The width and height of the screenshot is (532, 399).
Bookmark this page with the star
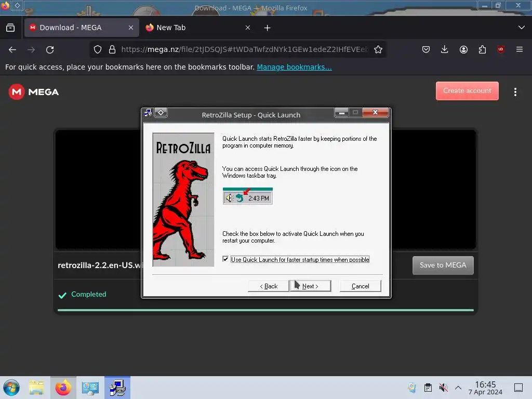(378, 49)
